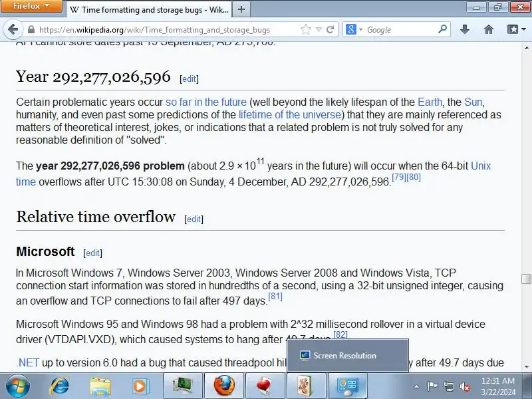Click the 'Relative time overflow' heading
The image size is (532, 399).
point(96,217)
